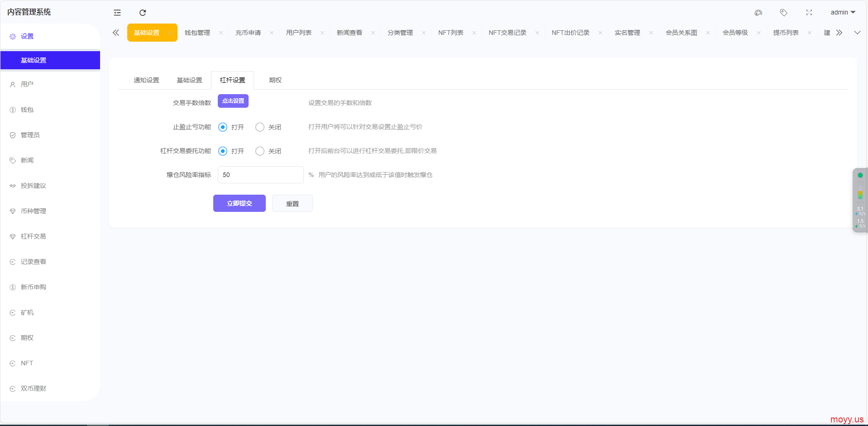Click the floating network speed widget
Viewport: 868px width, 426px height.
pos(860,200)
